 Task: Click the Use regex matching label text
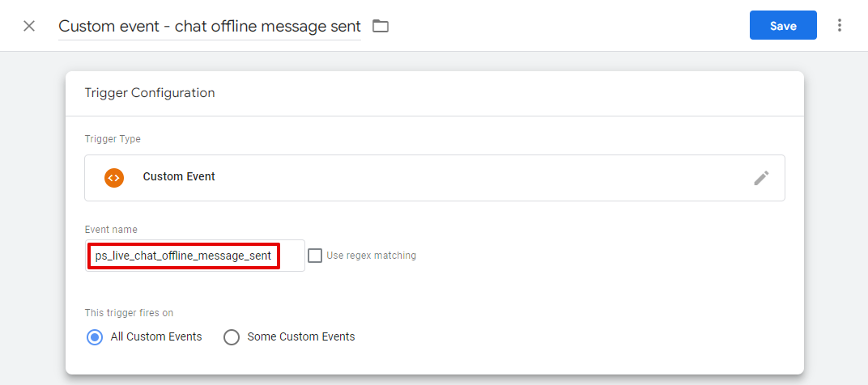371,256
